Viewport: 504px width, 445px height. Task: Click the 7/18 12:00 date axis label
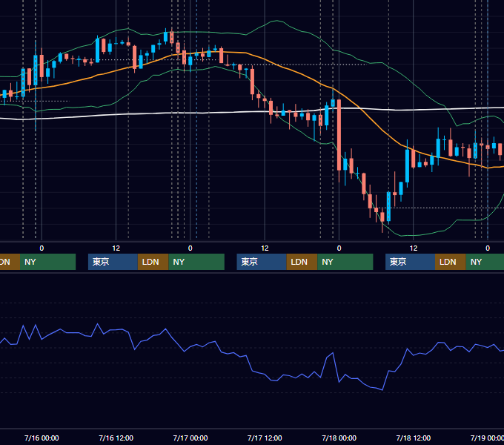coord(414,438)
